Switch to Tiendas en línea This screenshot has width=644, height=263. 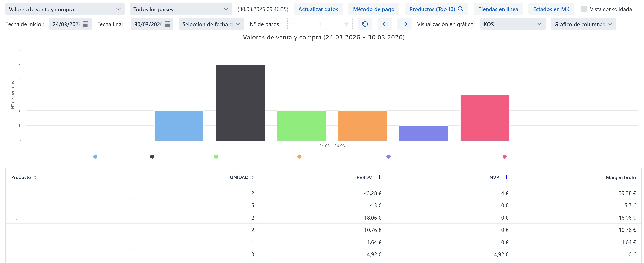click(x=498, y=9)
